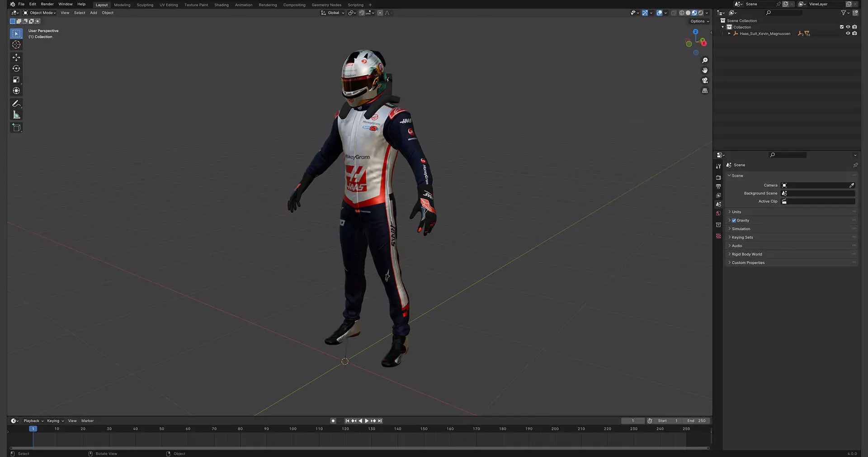Expand the Simulation panel
Viewport: 868px width, 457px height.
point(791,229)
